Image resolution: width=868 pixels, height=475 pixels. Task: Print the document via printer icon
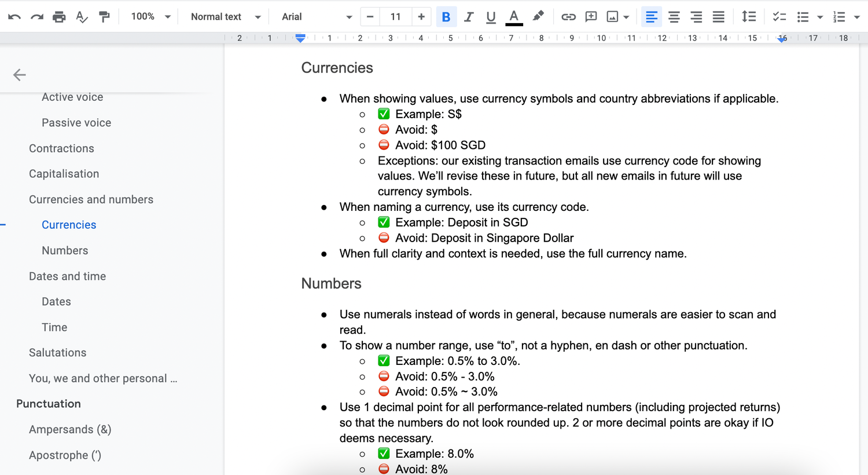[59, 17]
